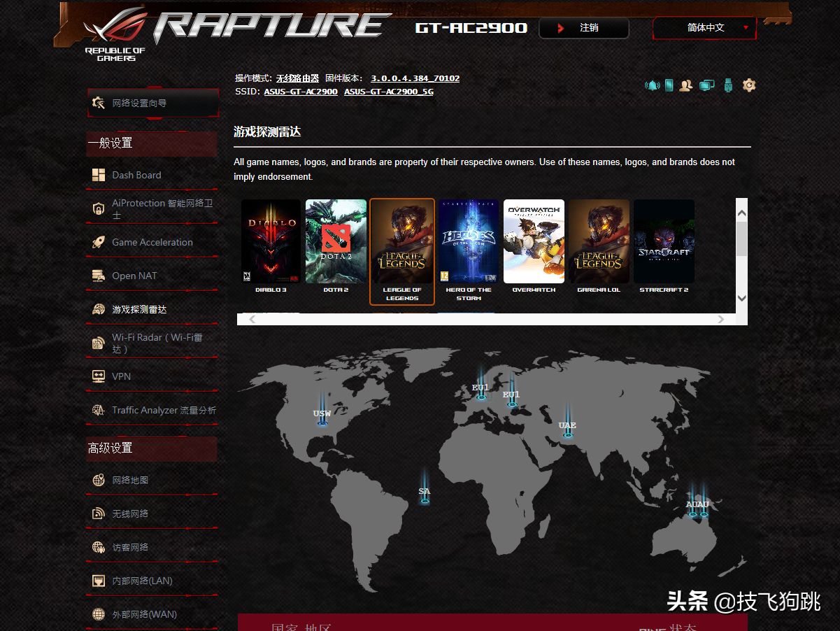The height and width of the screenshot is (631, 840).
Task: Open the mobile app phone icon
Action: coord(669,85)
